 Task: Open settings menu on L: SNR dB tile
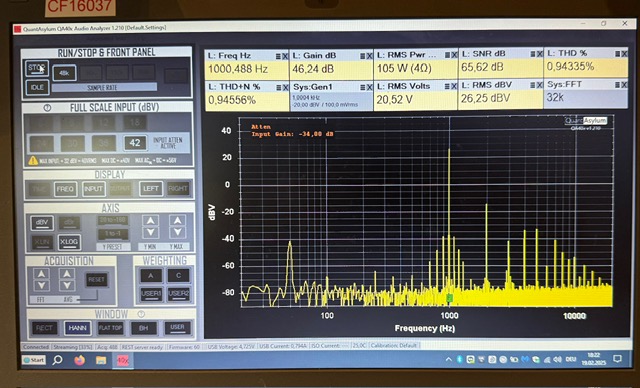click(533, 54)
